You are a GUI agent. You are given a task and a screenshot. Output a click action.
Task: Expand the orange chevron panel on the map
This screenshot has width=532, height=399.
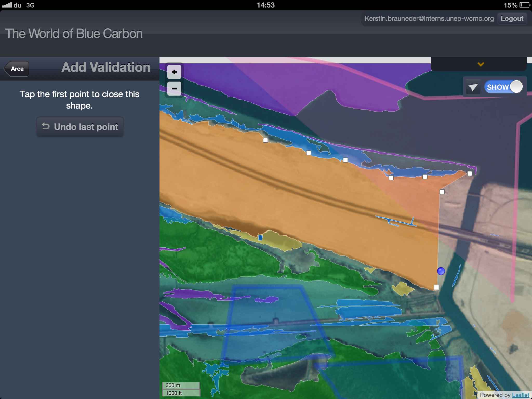481,64
